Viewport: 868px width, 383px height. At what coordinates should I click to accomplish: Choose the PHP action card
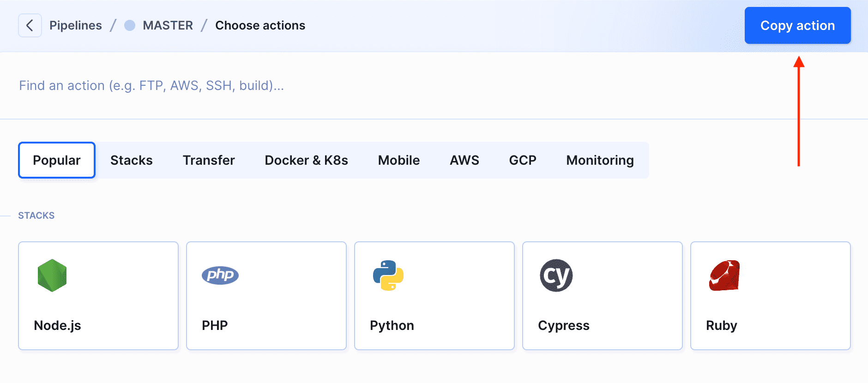[x=266, y=296]
